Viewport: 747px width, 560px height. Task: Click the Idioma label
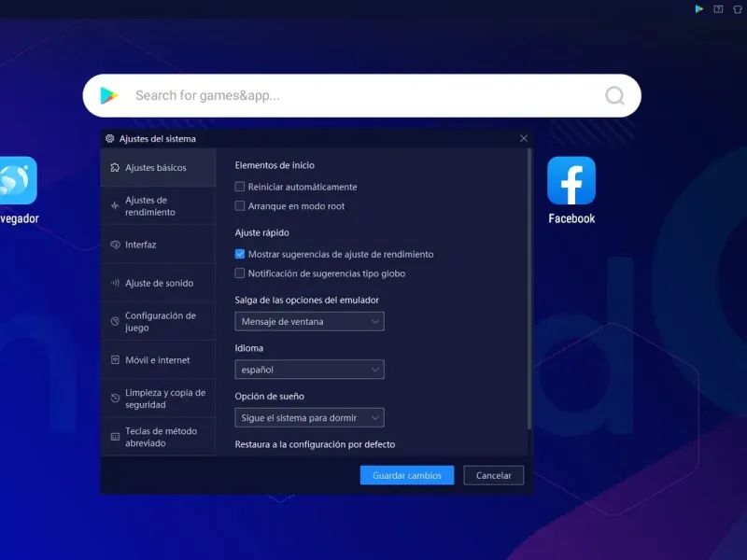click(x=248, y=348)
